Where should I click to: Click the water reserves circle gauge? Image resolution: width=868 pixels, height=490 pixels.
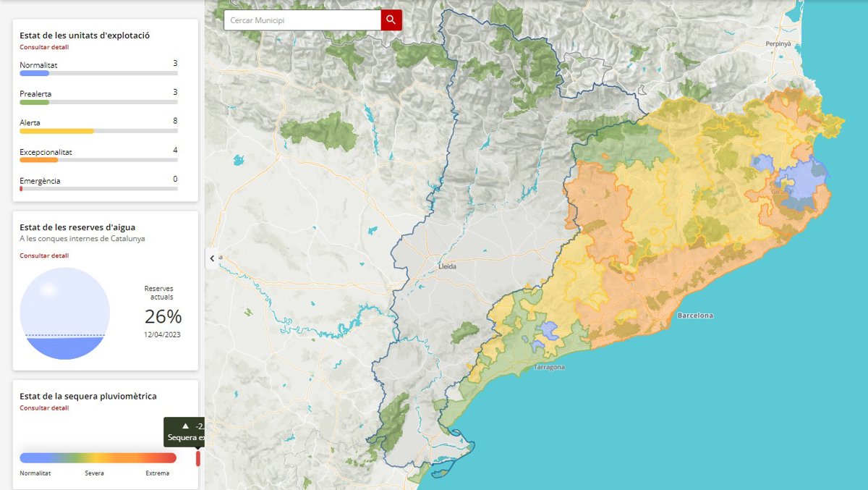pyautogui.click(x=64, y=313)
